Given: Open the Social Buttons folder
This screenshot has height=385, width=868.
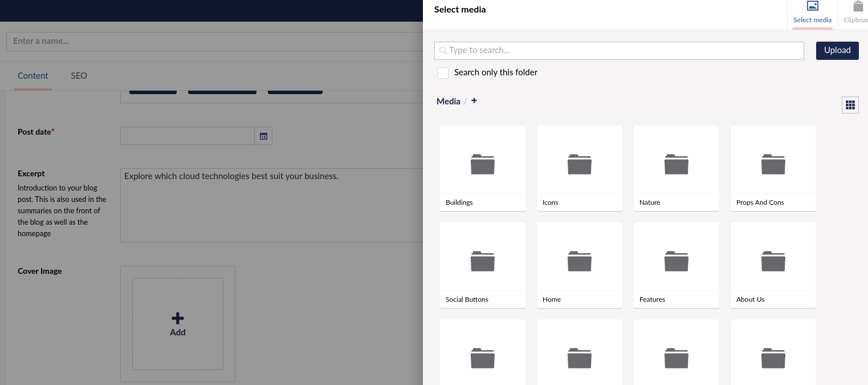Looking at the screenshot, I should click(x=482, y=265).
